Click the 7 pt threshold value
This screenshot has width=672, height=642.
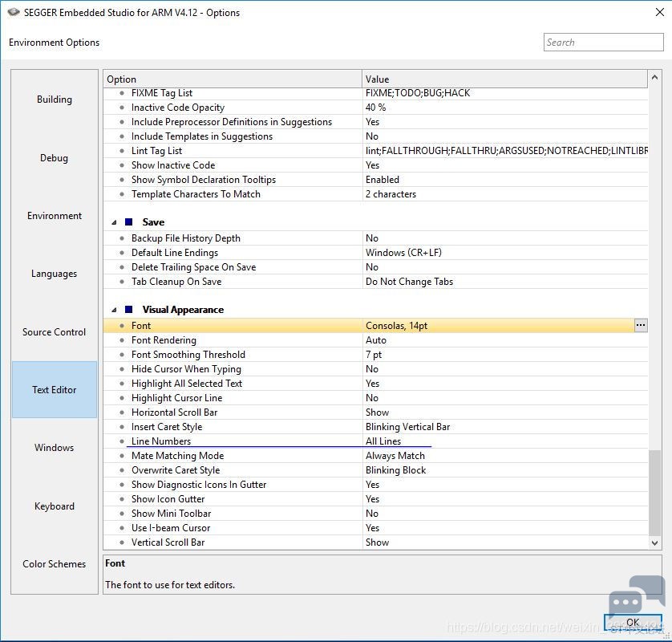tap(374, 355)
